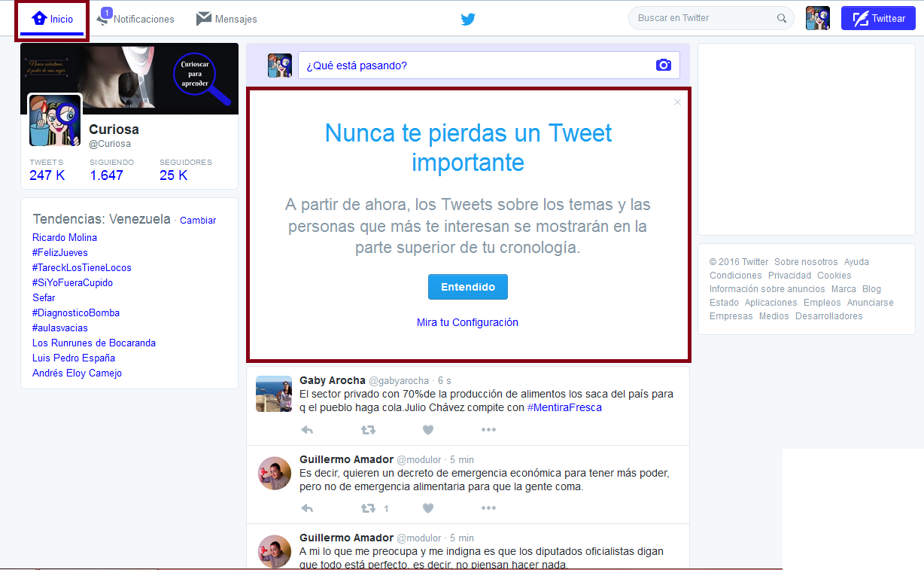Like Guillermo Amador's tweet about the decree
The width and height of the screenshot is (924, 570).
click(x=427, y=508)
